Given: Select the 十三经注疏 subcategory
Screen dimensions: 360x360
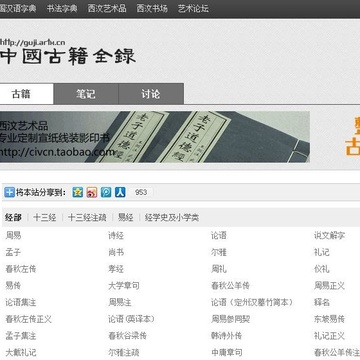Looking at the screenshot, I should point(87,218).
